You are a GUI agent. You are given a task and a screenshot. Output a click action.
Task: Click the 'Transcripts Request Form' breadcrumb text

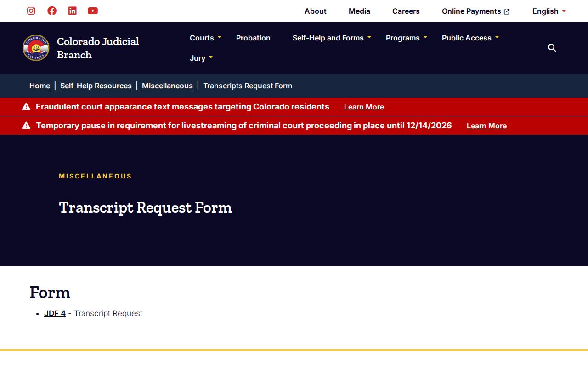tap(248, 86)
